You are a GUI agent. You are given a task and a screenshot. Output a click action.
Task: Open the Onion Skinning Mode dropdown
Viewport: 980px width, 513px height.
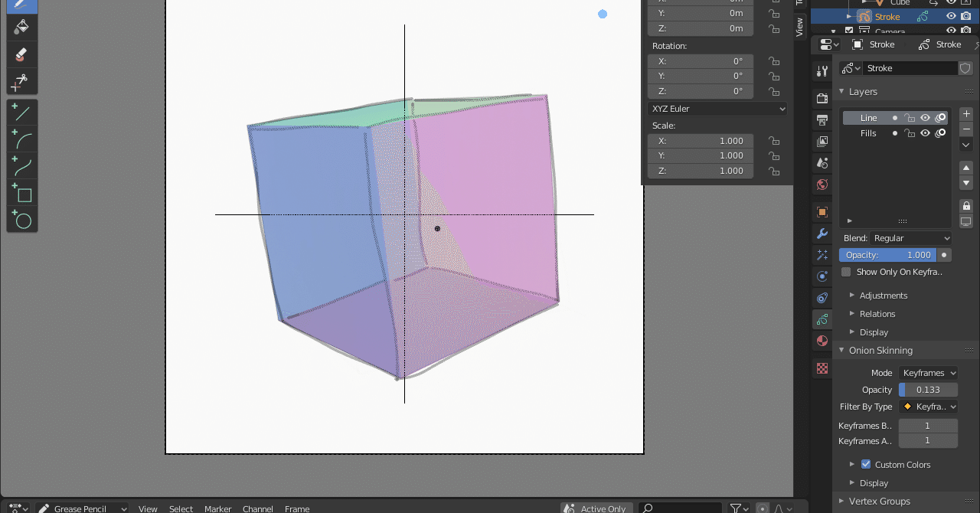click(928, 372)
